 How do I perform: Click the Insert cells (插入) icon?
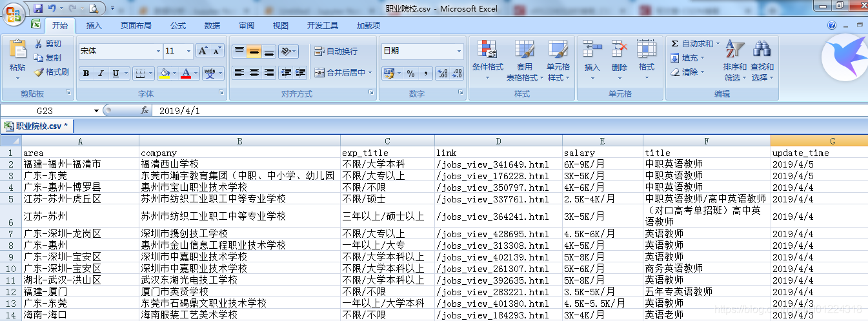click(592, 50)
